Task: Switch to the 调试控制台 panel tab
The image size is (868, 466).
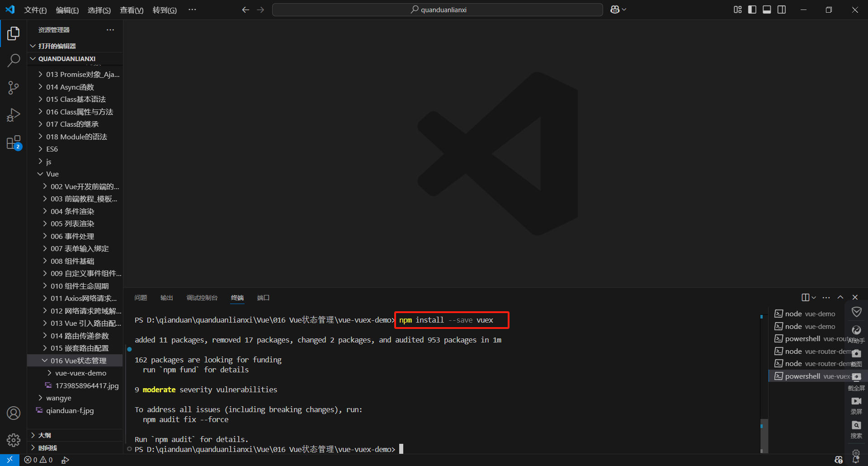Action: tap(202, 298)
